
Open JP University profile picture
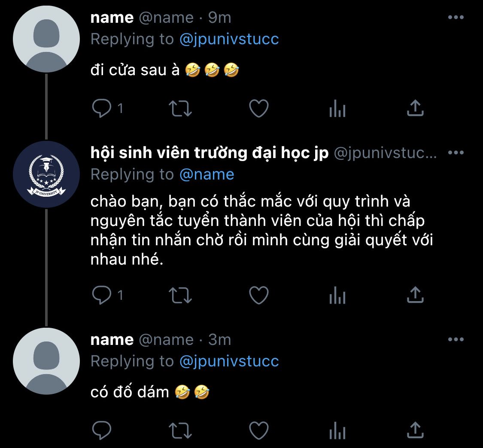tap(46, 174)
